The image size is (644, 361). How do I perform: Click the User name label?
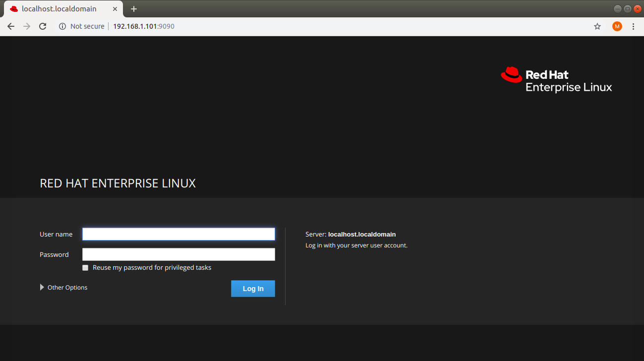[x=56, y=234]
